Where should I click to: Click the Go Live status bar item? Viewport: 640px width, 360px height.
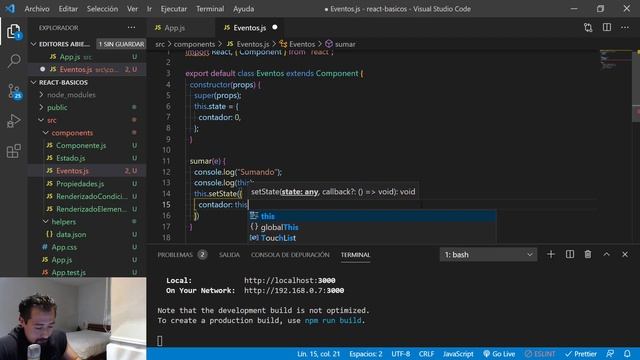(499, 354)
